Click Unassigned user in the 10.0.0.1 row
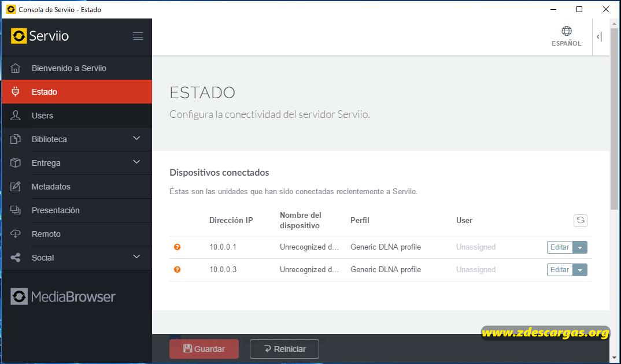This screenshot has height=364, width=621. click(x=476, y=247)
